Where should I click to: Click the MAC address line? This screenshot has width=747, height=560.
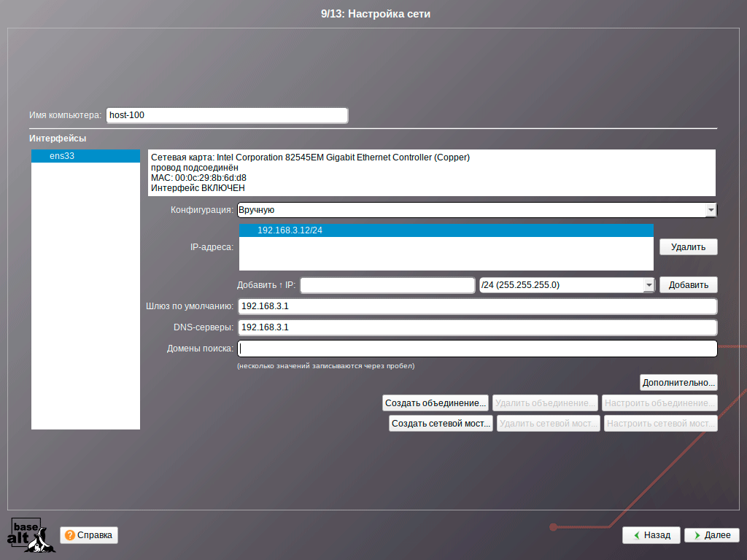[198, 178]
